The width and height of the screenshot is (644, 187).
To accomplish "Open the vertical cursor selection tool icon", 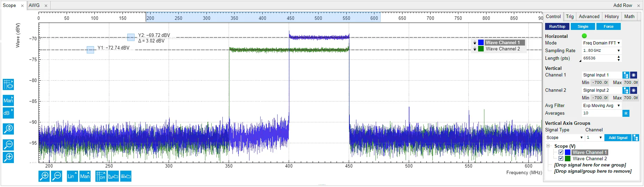I will click(x=8, y=84).
